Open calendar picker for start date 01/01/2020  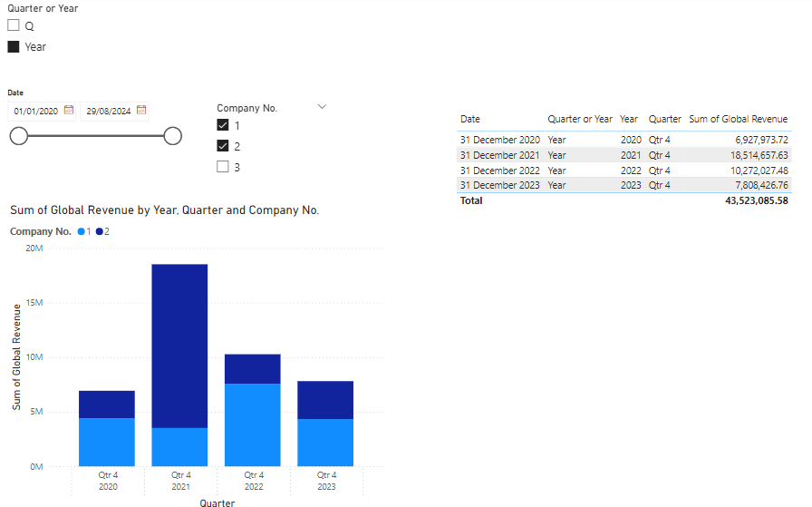(68, 110)
